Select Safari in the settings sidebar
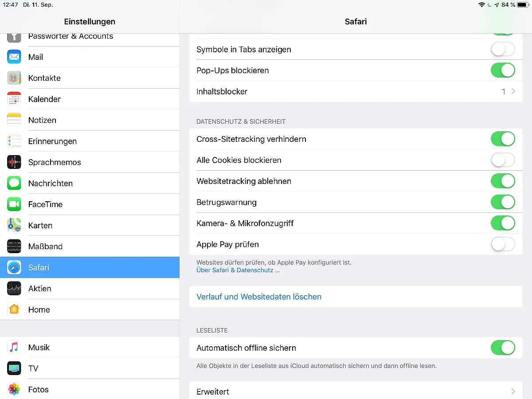This screenshot has width=532, height=399. [x=90, y=267]
